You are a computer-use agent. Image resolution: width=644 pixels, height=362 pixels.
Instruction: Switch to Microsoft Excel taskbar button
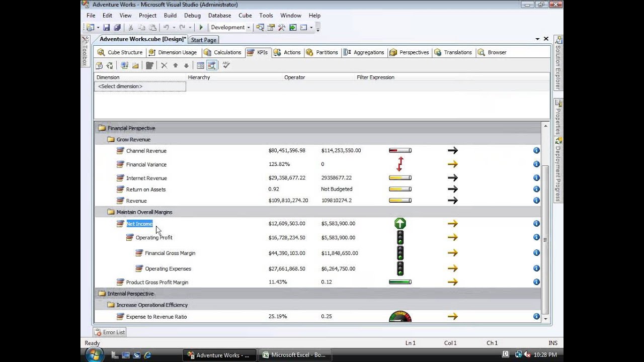tap(294, 355)
